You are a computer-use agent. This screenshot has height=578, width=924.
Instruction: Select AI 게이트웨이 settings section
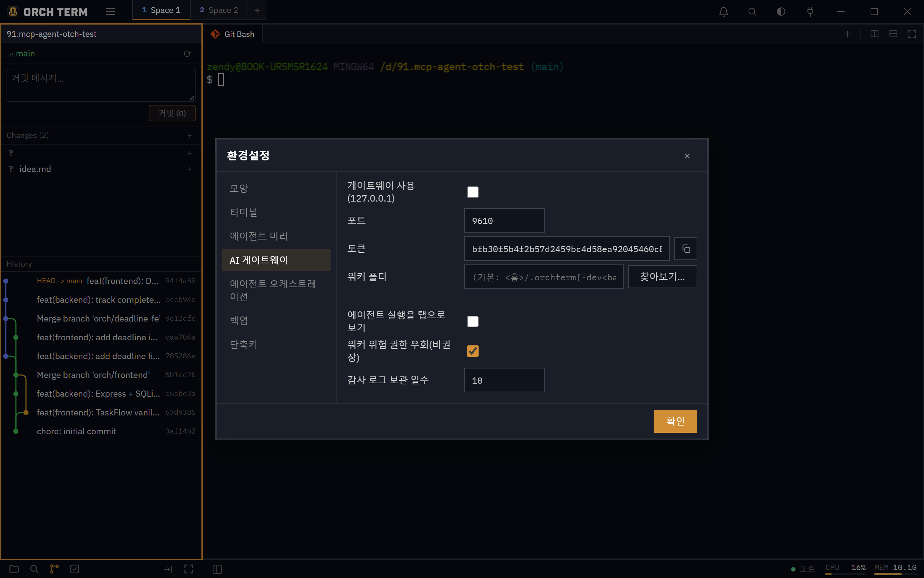pos(276,260)
